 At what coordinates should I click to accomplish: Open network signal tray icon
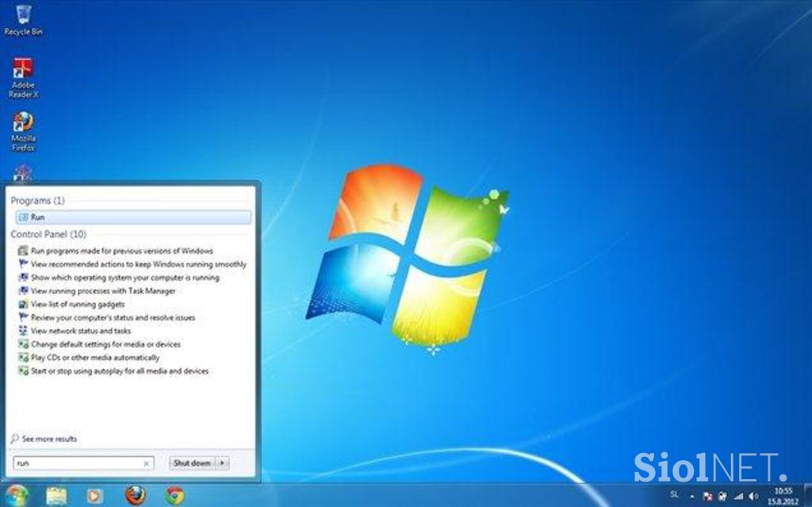tap(738, 496)
